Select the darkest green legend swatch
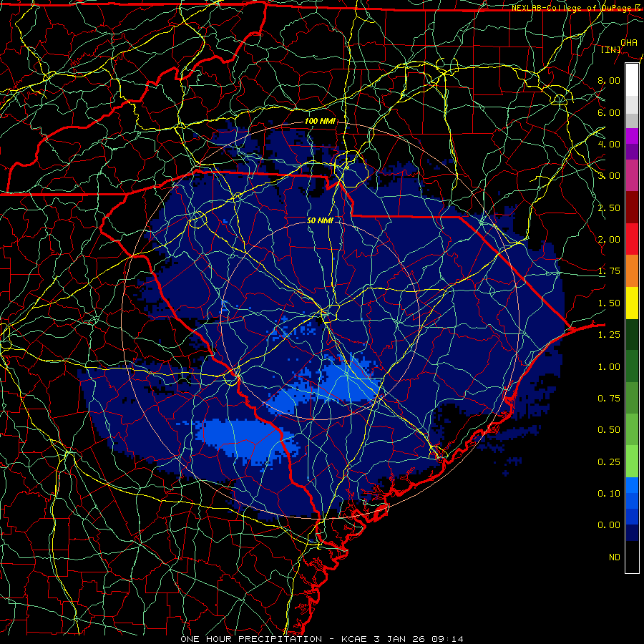Image resolution: width=644 pixels, height=644 pixels. click(632, 334)
